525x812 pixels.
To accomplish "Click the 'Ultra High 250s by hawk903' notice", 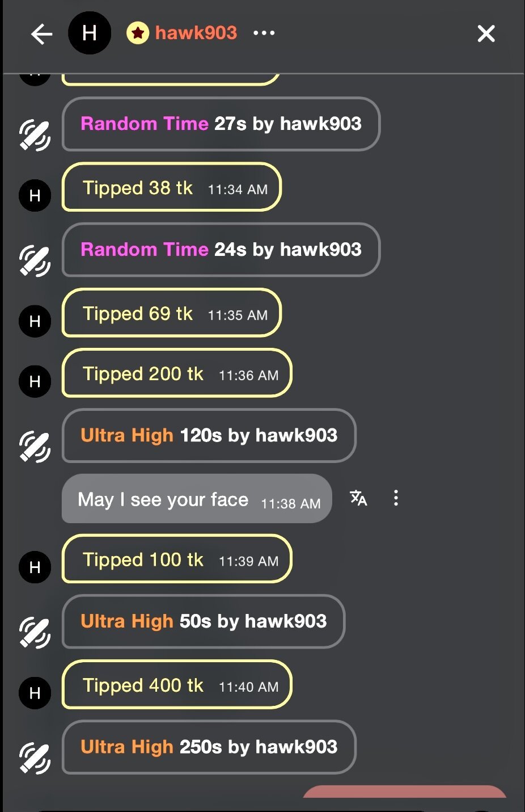I will 209,747.
